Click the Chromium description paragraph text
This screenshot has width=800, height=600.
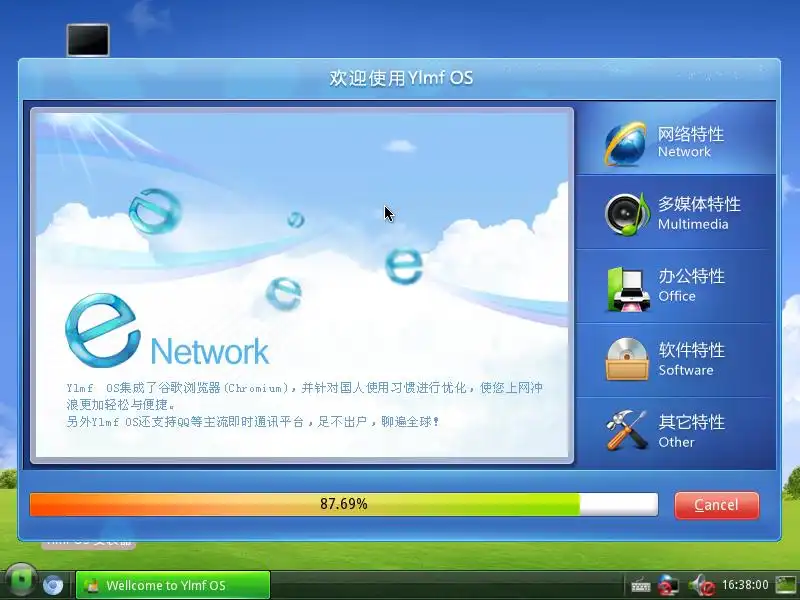tap(305, 405)
